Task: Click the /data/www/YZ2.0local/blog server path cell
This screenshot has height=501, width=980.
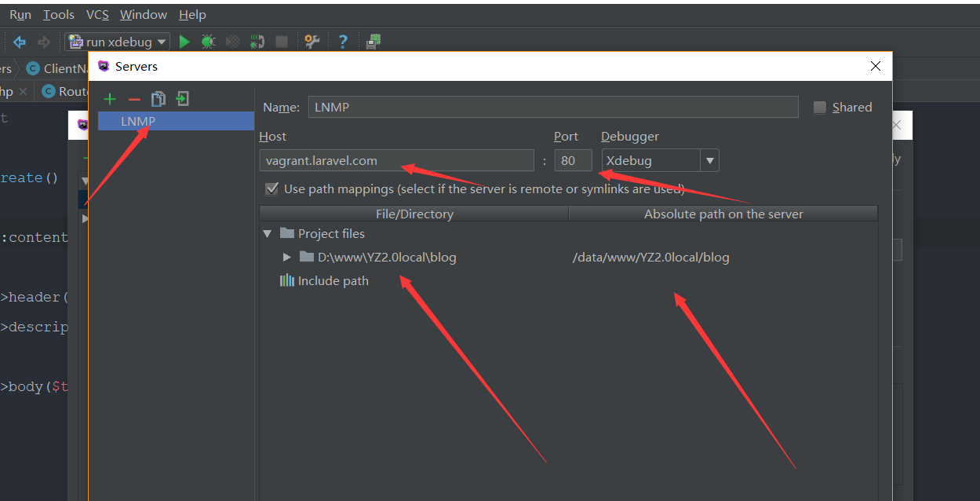Action: click(x=651, y=257)
